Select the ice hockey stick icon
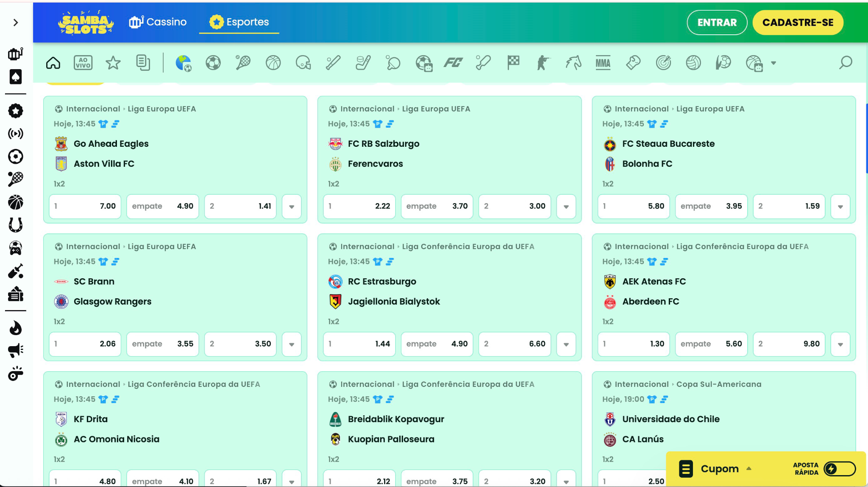 point(363,63)
